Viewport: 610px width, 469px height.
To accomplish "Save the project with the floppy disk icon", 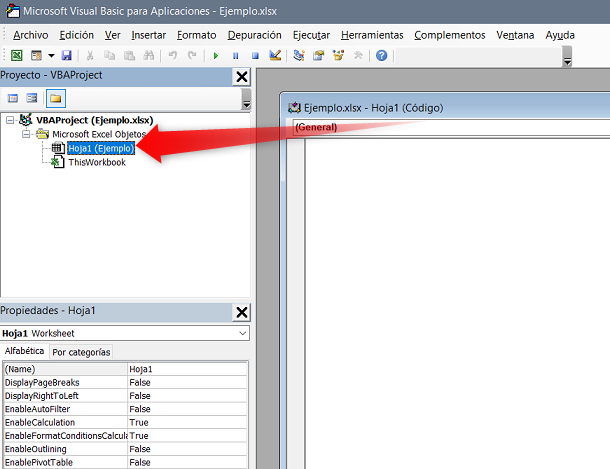I will 67,56.
